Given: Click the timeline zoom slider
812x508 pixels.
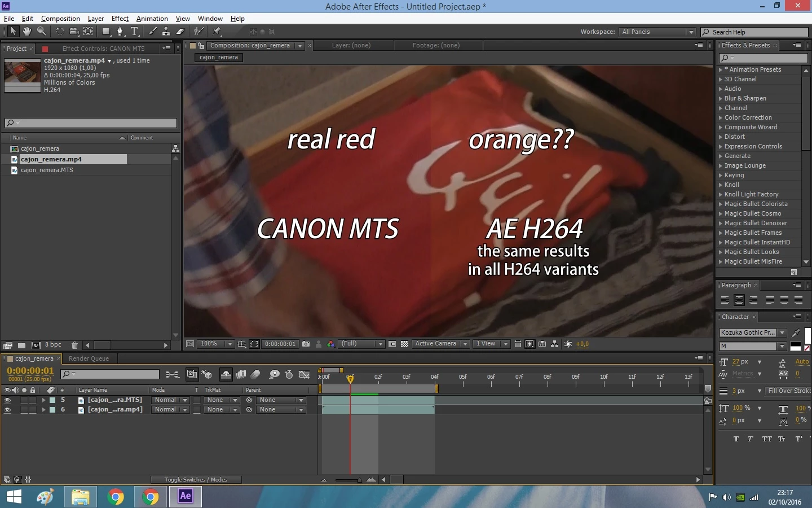Looking at the screenshot, I should [348, 480].
